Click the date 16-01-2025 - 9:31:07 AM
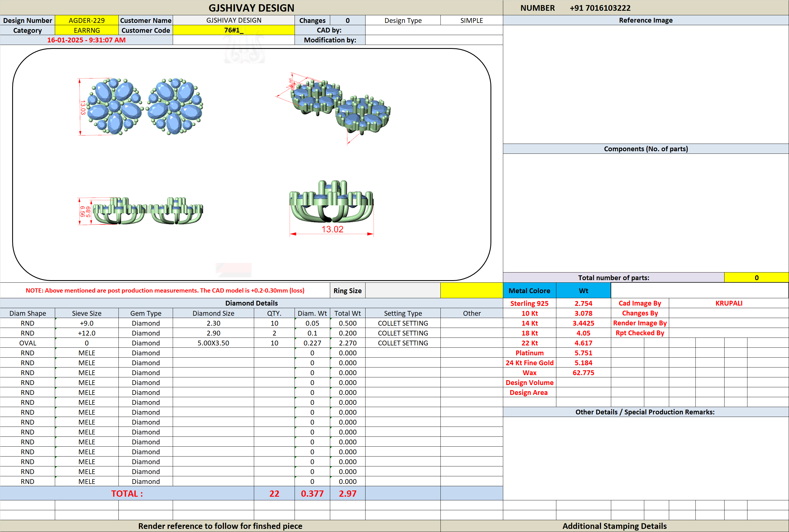The image size is (789, 532). click(86, 40)
